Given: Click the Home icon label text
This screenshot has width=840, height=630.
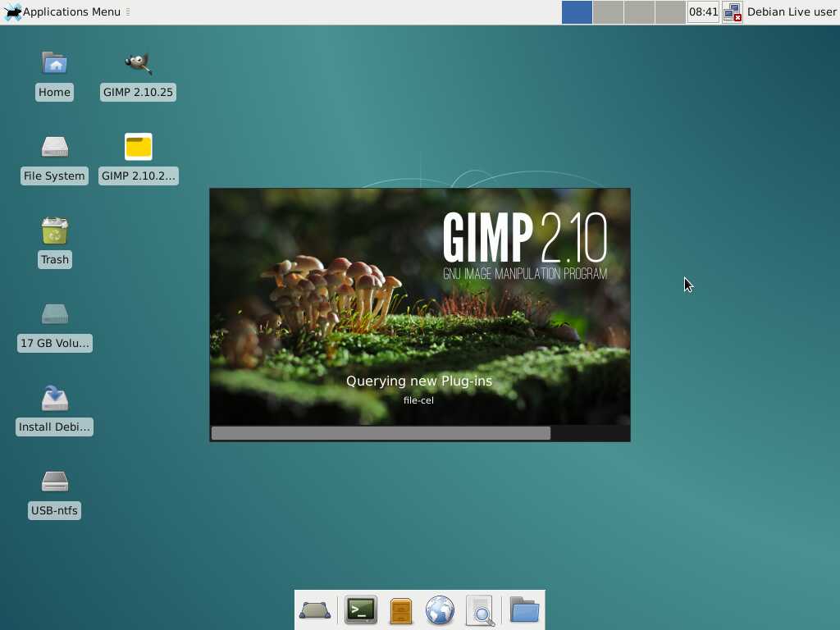Looking at the screenshot, I should click(x=54, y=92).
